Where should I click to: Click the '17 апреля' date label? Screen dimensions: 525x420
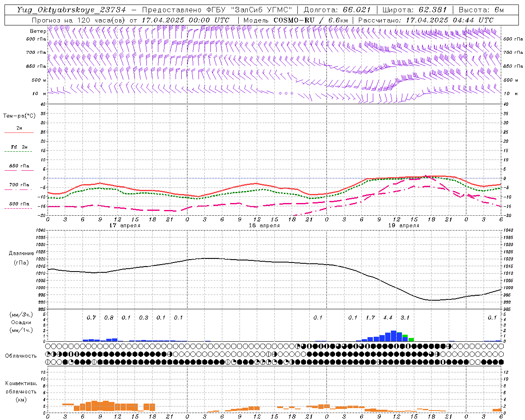pyautogui.click(x=125, y=226)
